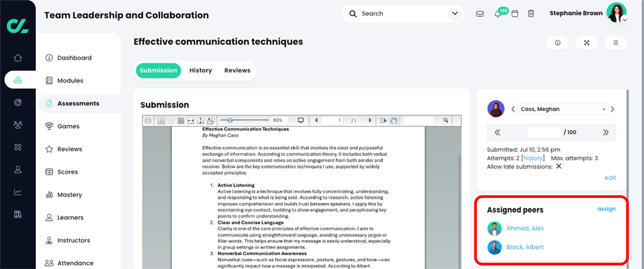Go to next page in viewer
Viewport: 644px width, 269px height.
(370, 120)
